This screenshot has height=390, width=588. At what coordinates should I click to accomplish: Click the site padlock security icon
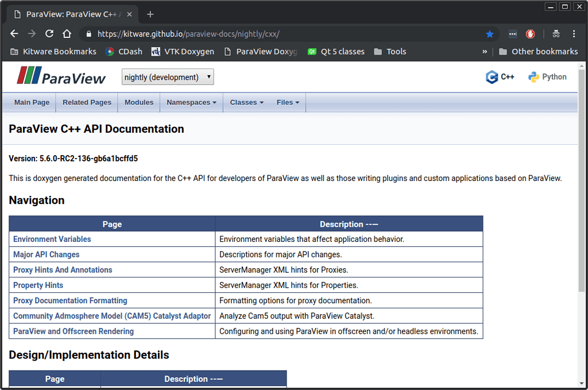pyautogui.click(x=89, y=34)
